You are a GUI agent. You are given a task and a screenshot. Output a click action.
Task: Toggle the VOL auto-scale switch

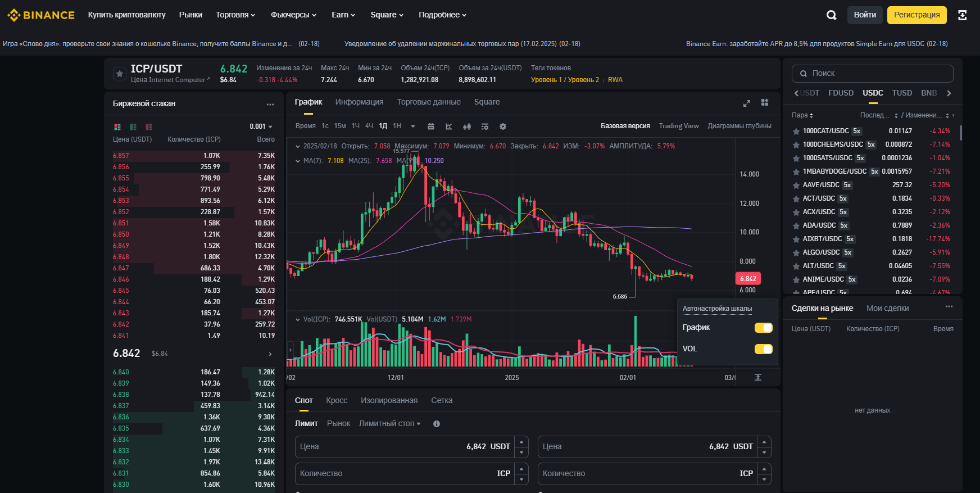764,349
